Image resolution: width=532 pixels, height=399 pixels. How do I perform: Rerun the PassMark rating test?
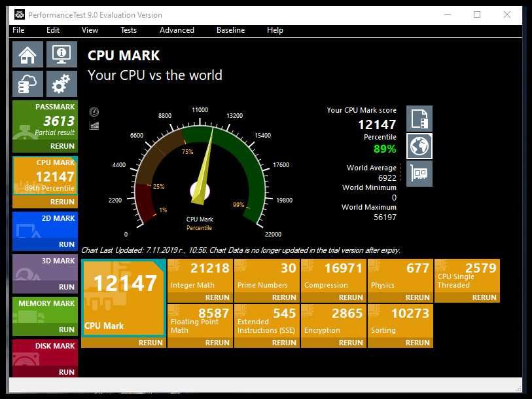(45, 146)
